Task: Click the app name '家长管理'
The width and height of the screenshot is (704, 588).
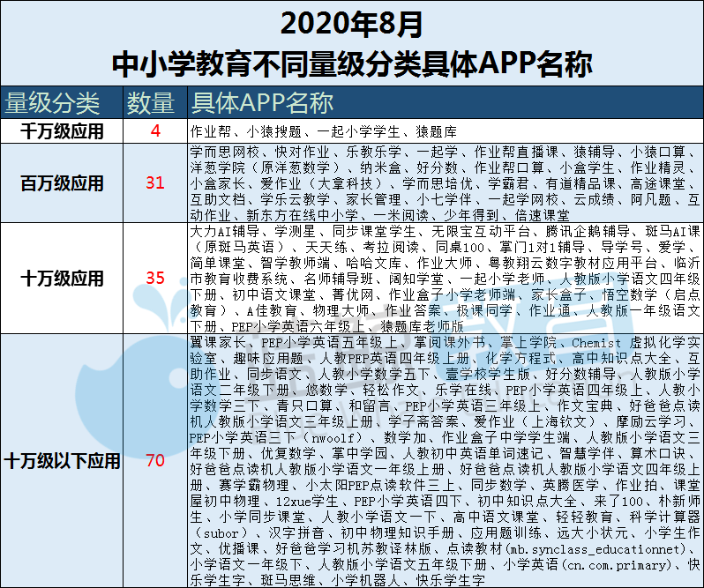Action: coord(373,199)
